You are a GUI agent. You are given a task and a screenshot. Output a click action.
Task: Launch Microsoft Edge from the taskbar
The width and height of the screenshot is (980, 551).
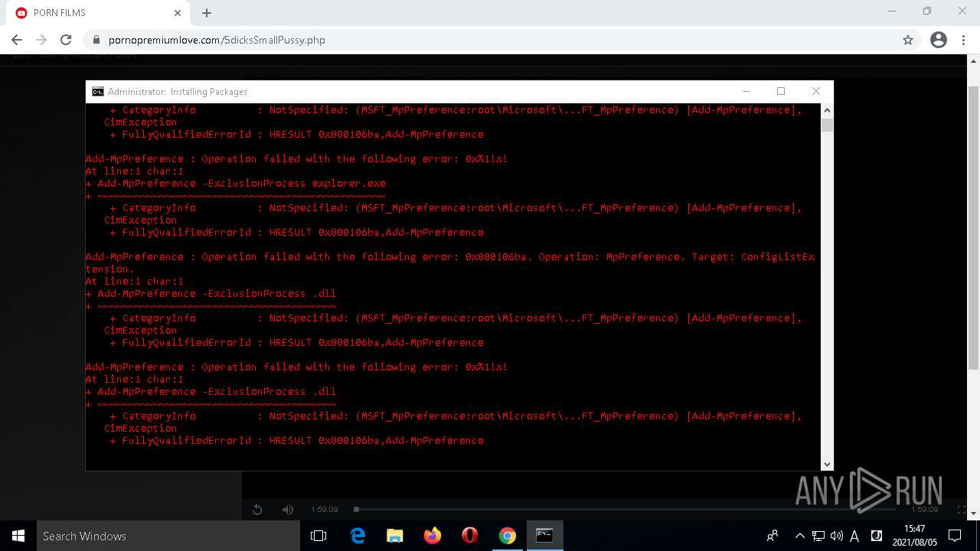pyautogui.click(x=358, y=536)
